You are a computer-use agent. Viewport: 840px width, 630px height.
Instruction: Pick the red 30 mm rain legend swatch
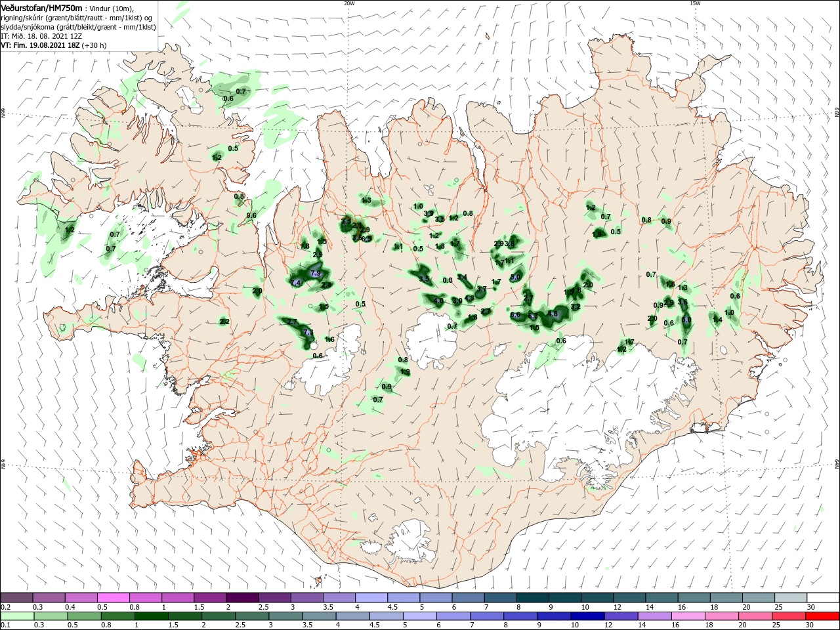(x=822, y=616)
